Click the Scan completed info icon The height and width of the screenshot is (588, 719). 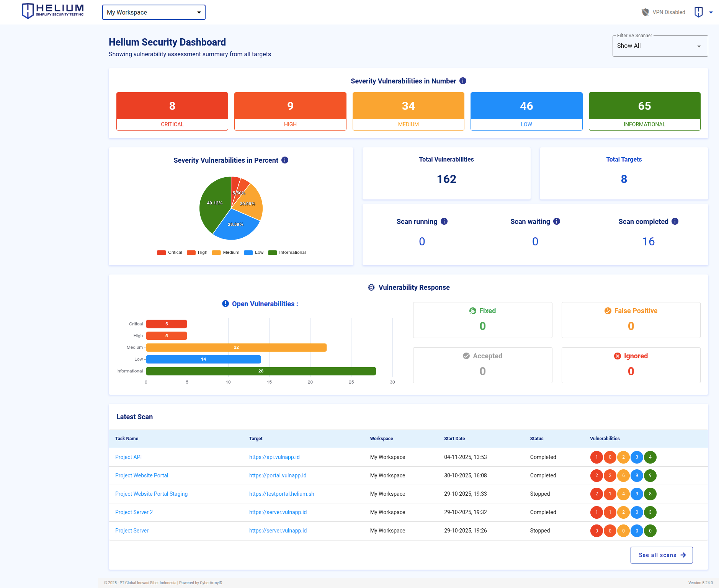[674, 221]
